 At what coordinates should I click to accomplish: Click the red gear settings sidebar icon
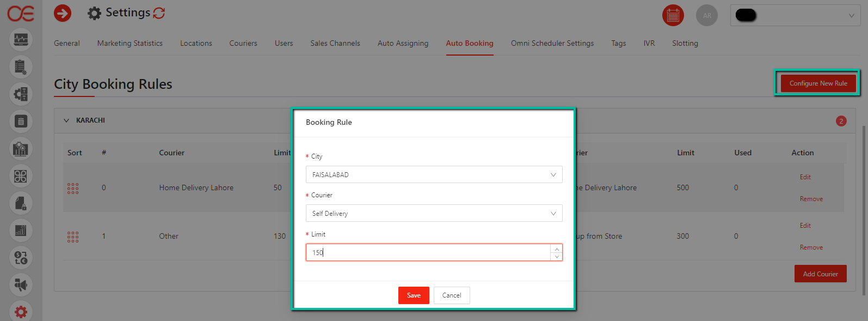click(x=21, y=311)
